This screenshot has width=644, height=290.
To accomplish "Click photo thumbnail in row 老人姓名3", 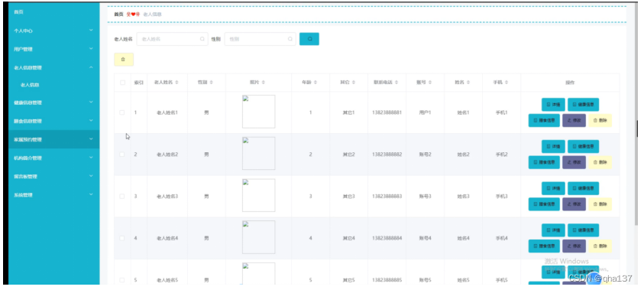I will 259,195.
